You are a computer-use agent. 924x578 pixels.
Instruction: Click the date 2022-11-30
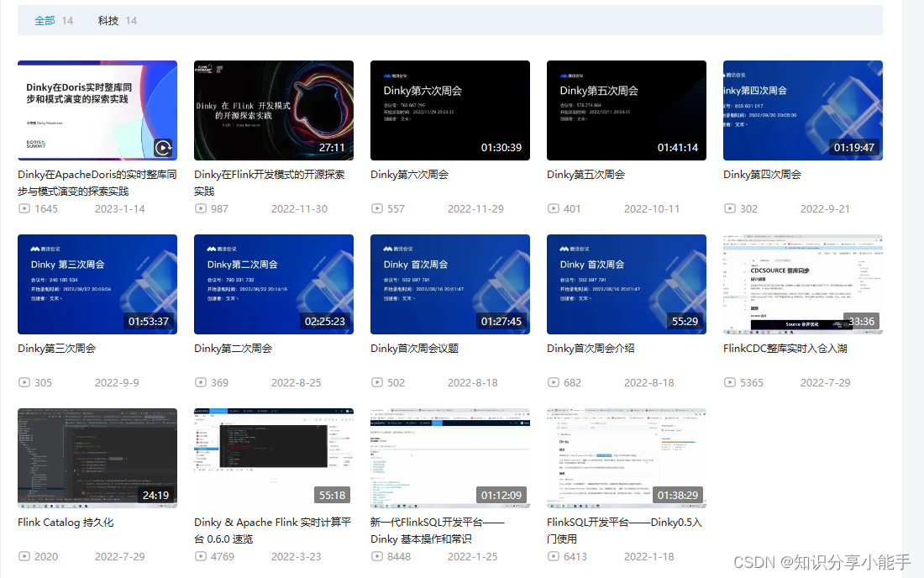(x=299, y=208)
